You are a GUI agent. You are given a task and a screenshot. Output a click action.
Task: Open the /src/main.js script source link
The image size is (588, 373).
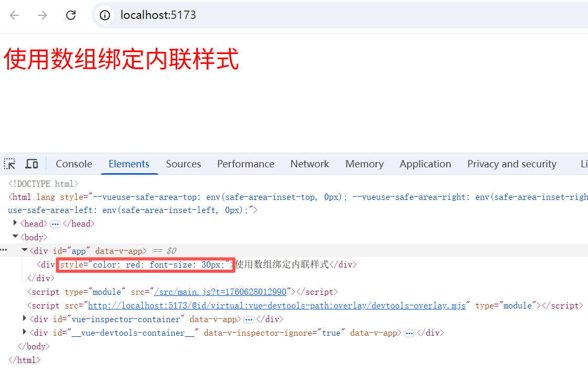tap(220, 292)
